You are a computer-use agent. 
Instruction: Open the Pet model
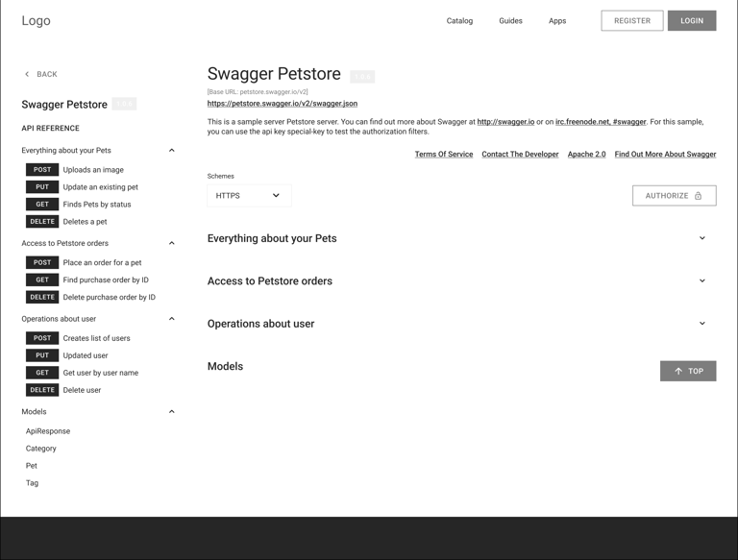pyautogui.click(x=31, y=466)
